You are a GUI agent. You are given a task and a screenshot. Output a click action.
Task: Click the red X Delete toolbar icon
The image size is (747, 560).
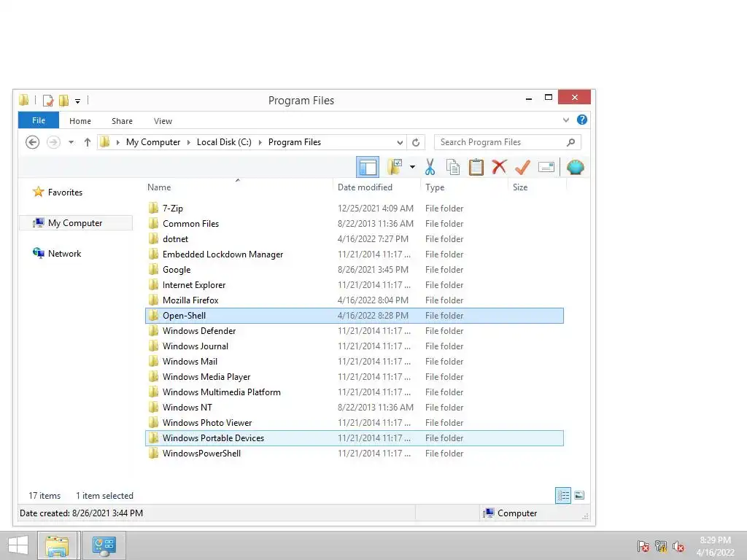point(499,167)
